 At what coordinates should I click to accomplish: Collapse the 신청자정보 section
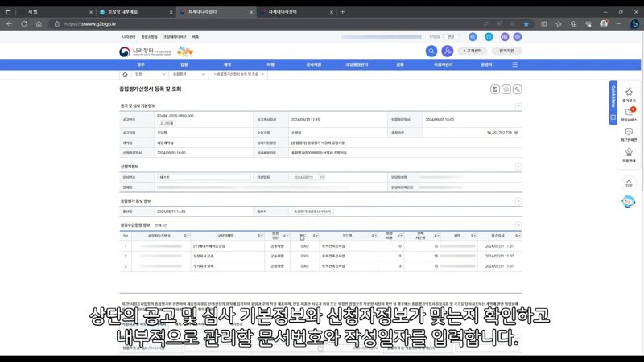(518, 167)
